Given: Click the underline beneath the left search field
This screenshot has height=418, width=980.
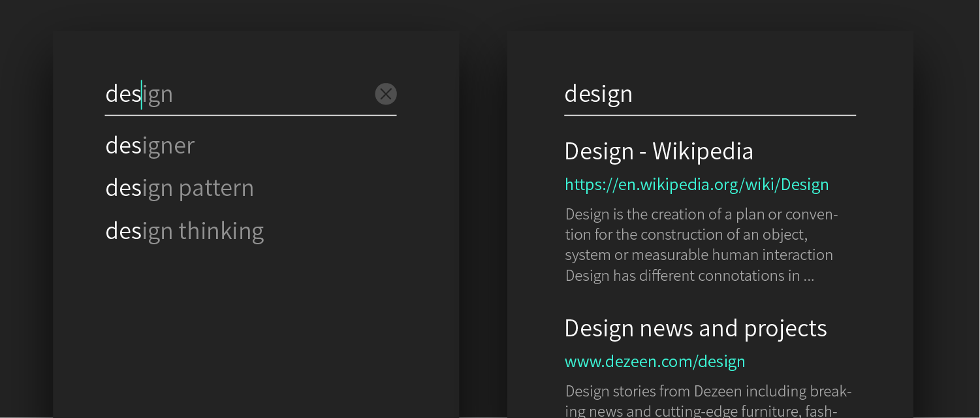Looking at the screenshot, I should coord(251,115).
